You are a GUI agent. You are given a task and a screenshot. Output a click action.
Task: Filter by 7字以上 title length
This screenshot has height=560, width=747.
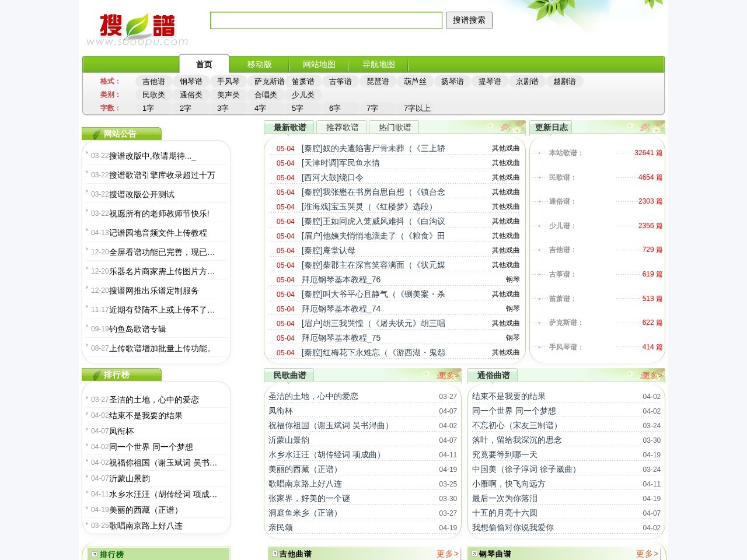coord(417,108)
